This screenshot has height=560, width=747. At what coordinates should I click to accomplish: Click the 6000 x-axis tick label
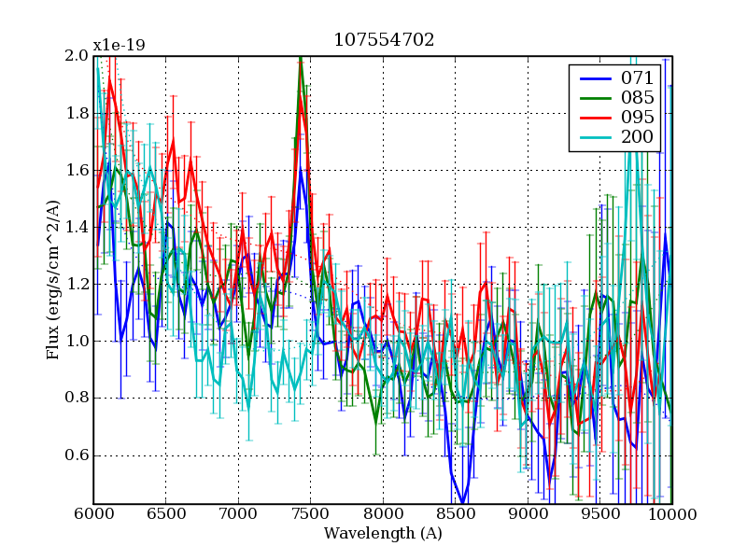(x=93, y=514)
